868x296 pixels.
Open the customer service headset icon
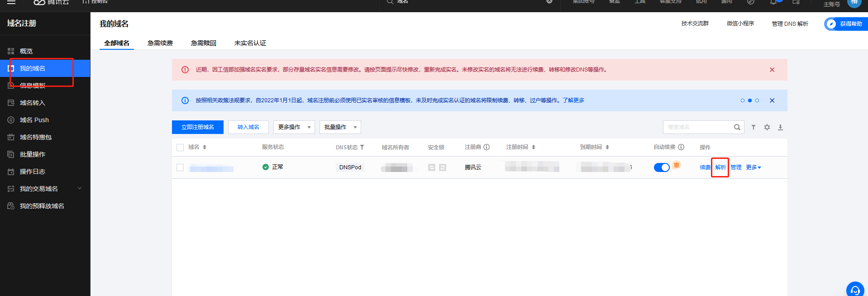pyautogui.click(x=855, y=290)
